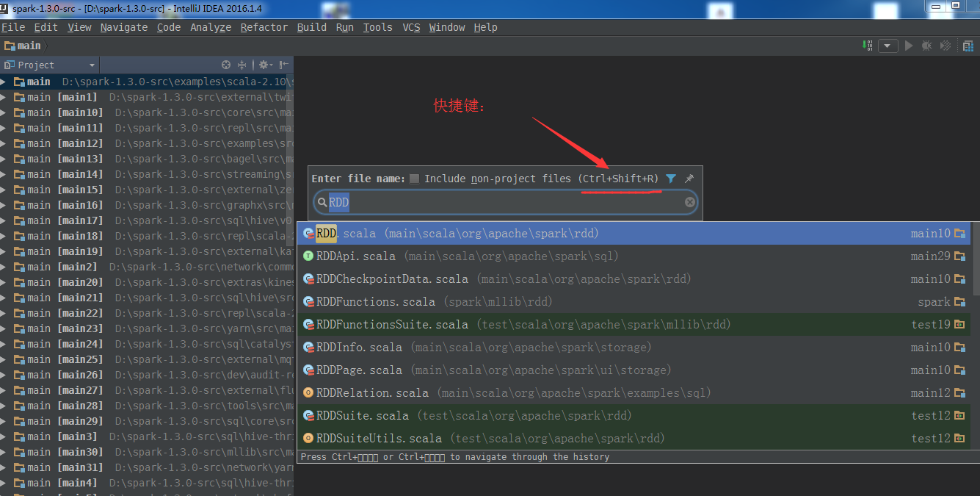Click the Make Project icon
Screen dimensions: 980x496
click(x=868, y=46)
